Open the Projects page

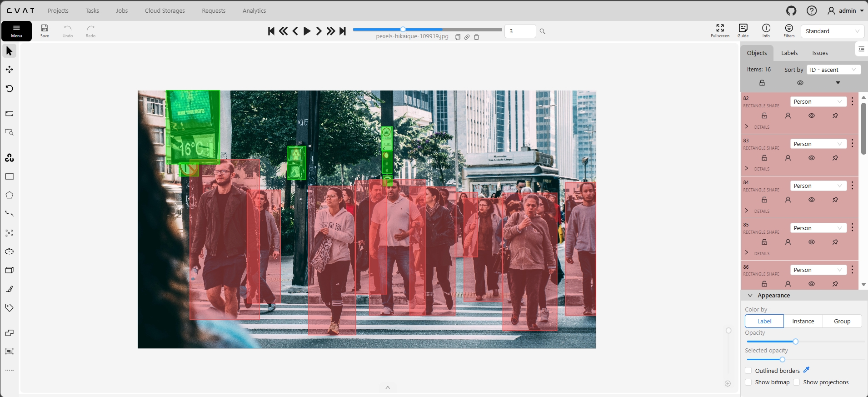[x=58, y=10]
